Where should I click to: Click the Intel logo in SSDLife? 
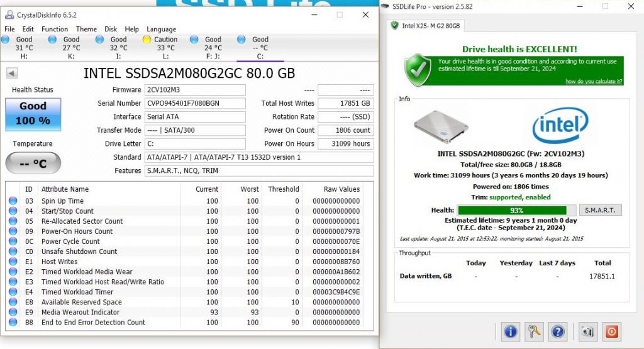[x=560, y=125]
